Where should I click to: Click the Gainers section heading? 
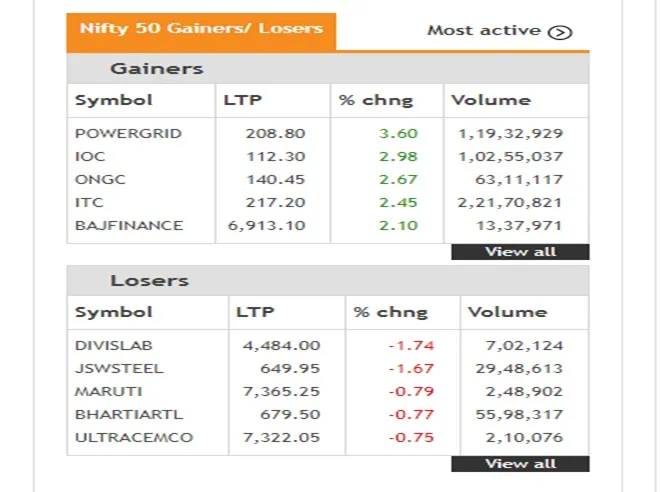156,69
